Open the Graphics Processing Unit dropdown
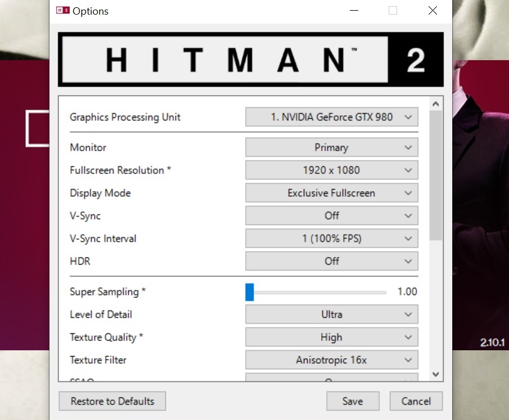This screenshot has width=509, height=420. (x=331, y=117)
